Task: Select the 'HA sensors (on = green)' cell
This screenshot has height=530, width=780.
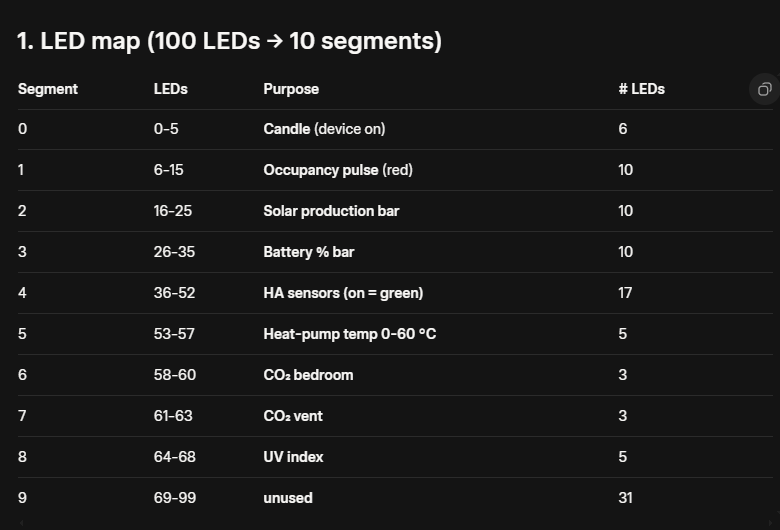Action: tap(343, 293)
